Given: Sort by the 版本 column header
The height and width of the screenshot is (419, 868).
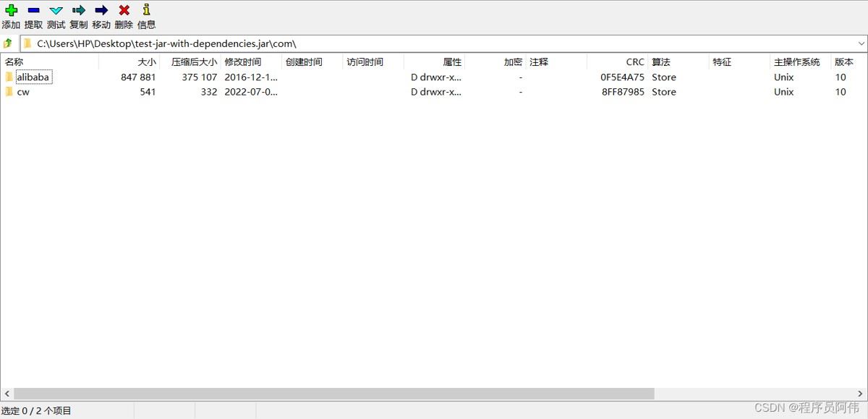Looking at the screenshot, I should (x=844, y=62).
